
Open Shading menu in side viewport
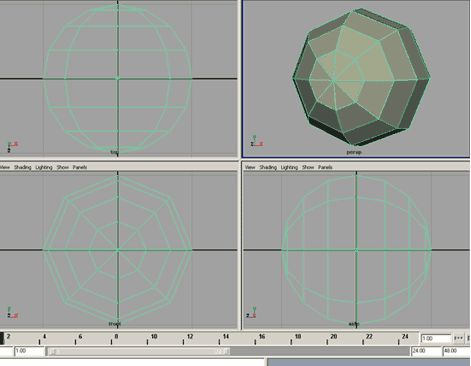(268, 167)
